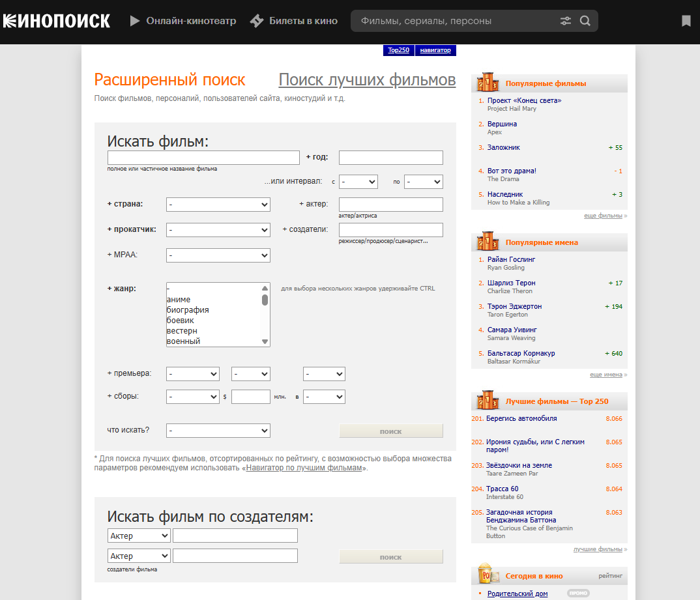Open the interval start year dropdown
Viewport: 700px width, 600px height.
(x=358, y=182)
